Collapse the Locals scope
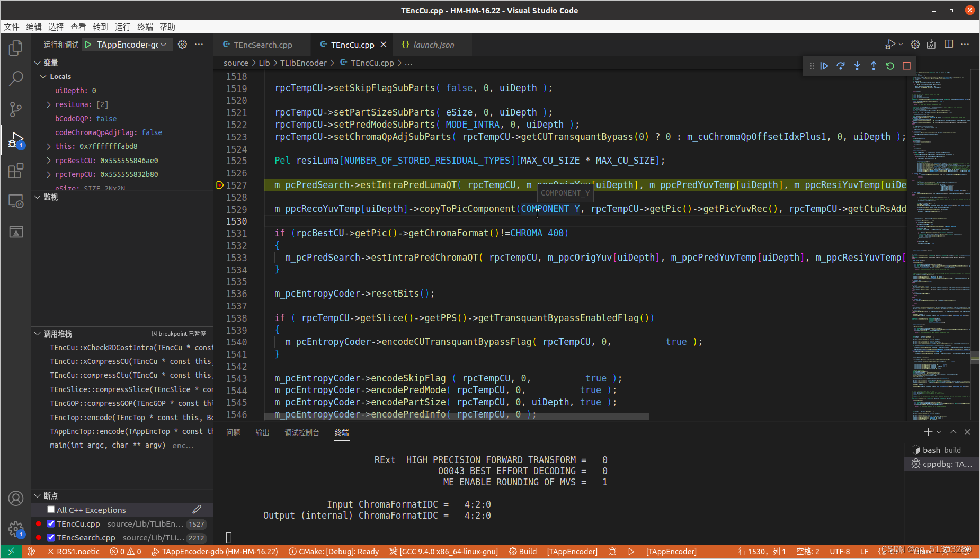 pyautogui.click(x=43, y=76)
